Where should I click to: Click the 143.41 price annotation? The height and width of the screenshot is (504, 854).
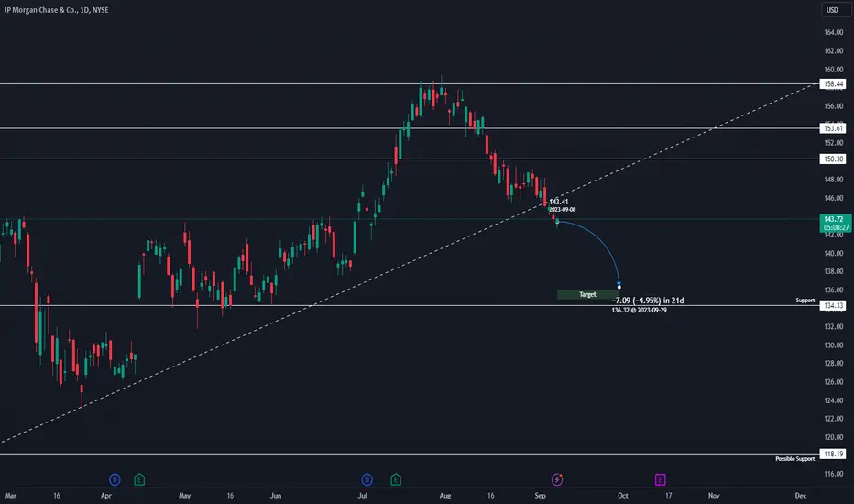(558, 202)
